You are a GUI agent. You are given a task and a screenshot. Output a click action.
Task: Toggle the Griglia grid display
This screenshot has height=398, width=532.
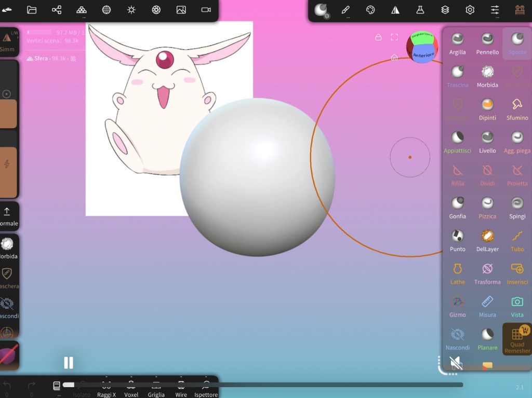156,388
